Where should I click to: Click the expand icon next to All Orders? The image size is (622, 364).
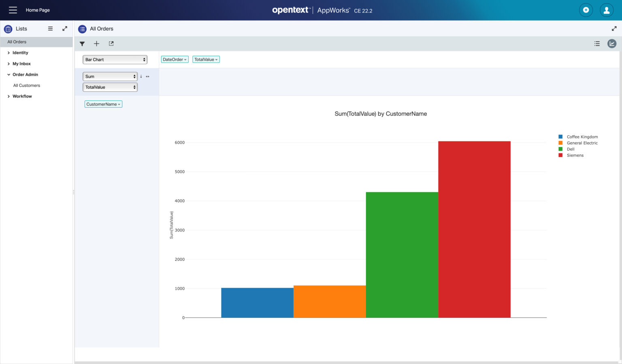click(x=614, y=29)
